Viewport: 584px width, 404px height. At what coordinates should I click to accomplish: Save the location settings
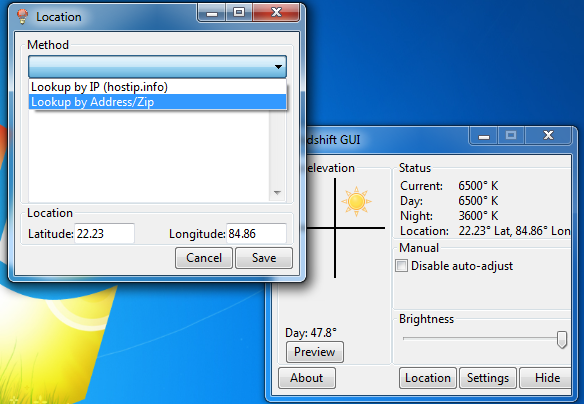point(264,258)
